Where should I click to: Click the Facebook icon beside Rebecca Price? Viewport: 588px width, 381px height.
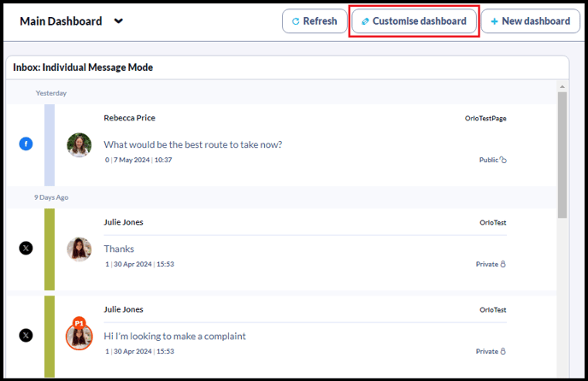pos(26,144)
